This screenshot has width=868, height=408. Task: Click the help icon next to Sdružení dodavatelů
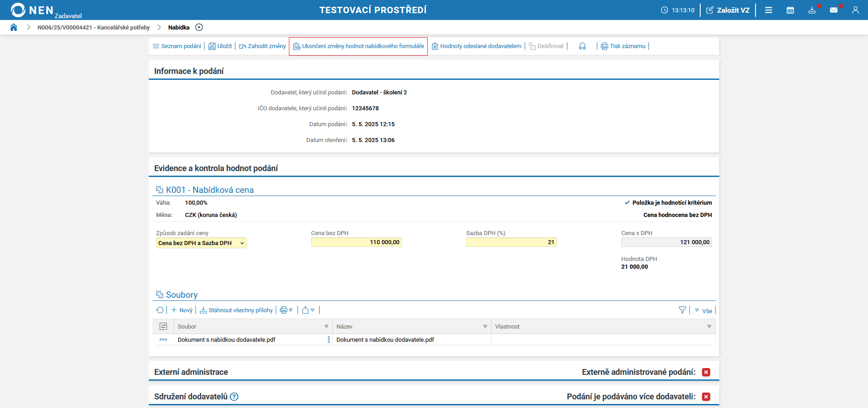point(234,397)
